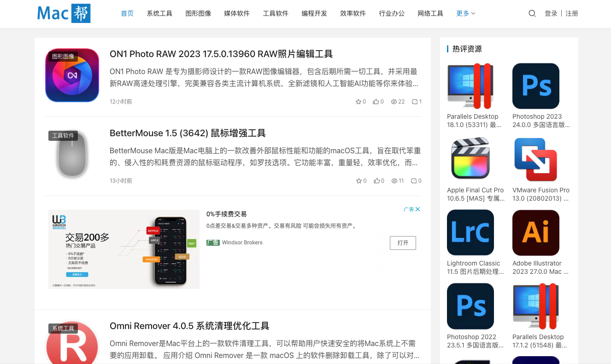Open Omni Remover red R icon

72,342
